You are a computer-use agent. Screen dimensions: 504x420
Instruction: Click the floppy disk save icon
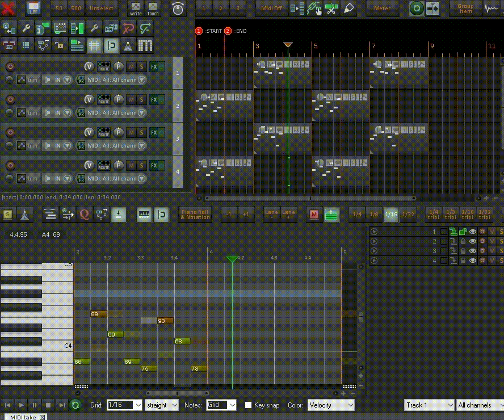point(33,9)
